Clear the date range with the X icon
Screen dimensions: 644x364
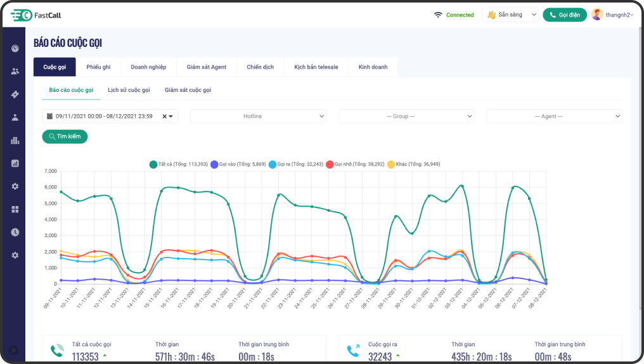click(165, 117)
